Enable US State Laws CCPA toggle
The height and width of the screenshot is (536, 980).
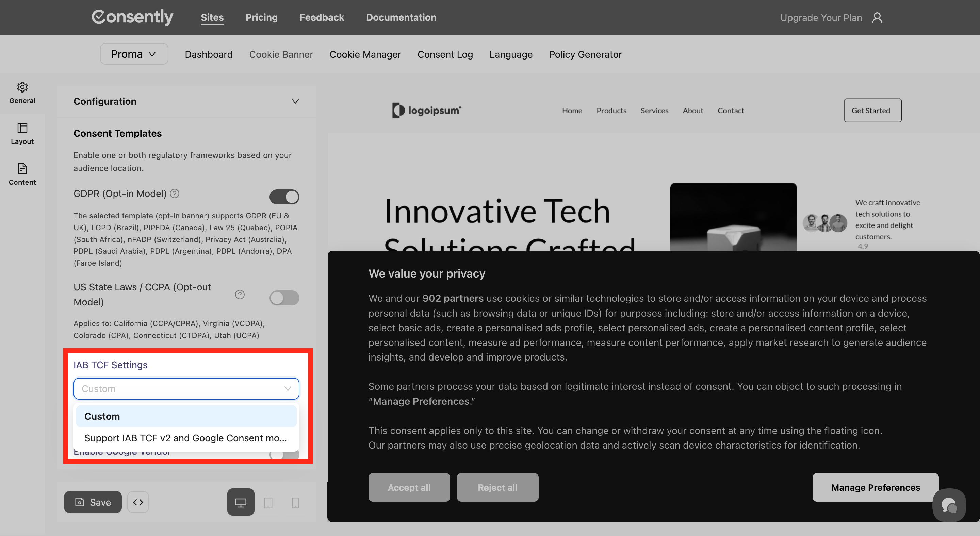pyautogui.click(x=284, y=298)
